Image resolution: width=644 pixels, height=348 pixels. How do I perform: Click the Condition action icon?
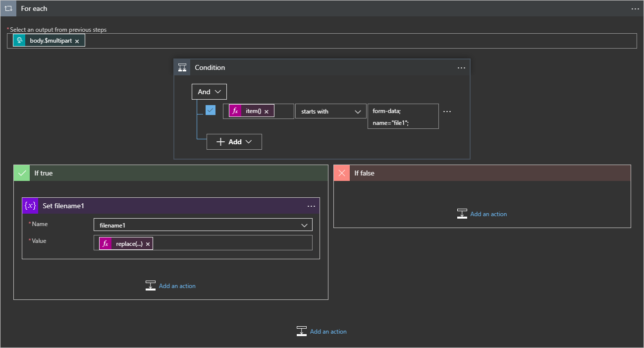tap(182, 67)
